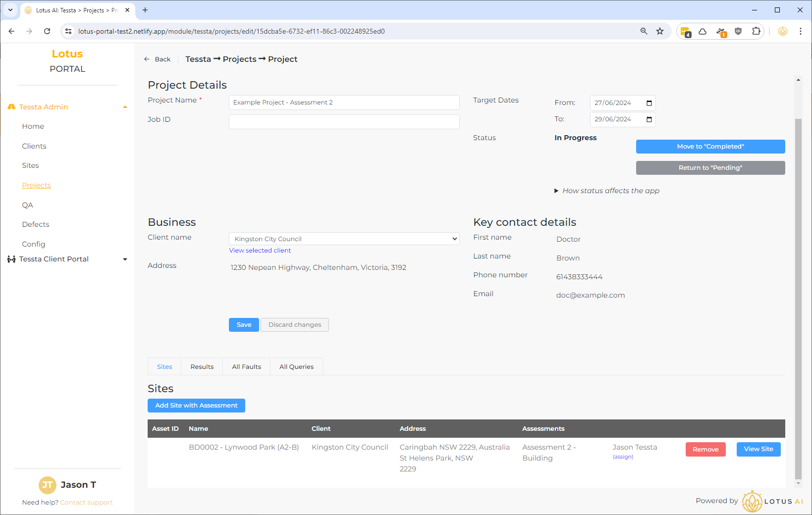Click the Job ID input field
The height and width of the screenshot is (515, 812).
pos(344,122)
